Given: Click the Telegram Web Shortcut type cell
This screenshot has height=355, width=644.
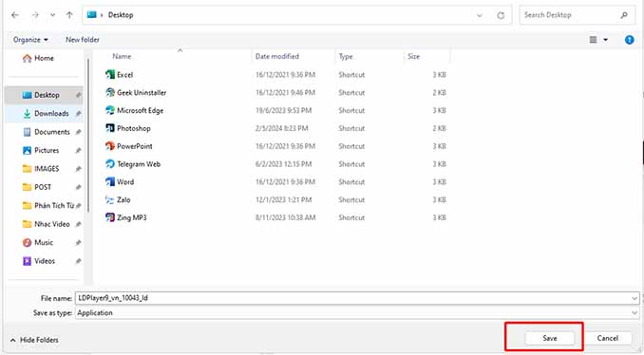Looking at the screenshot, I should coord(351,164).
